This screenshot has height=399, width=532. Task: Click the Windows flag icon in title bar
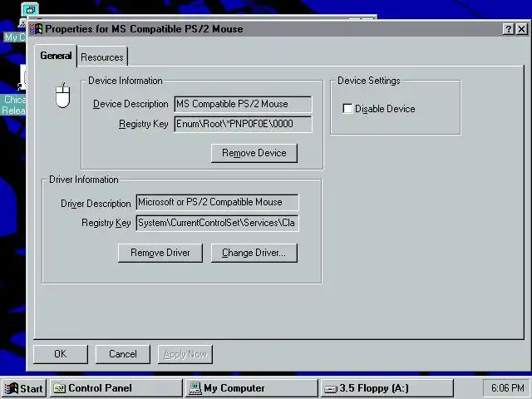click(x=36, y=29)
